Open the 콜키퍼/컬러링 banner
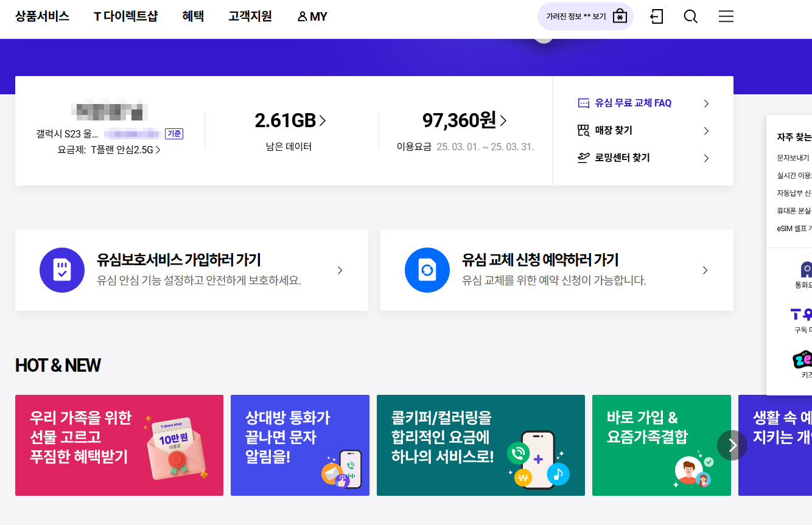Image resolution: width=812 pixels, height=525 pixels. click(x=481, y=445)
